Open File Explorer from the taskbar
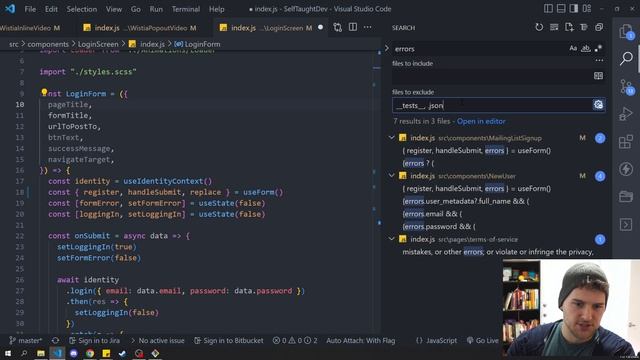Viewport: 640px width, 360px height. click(x=41, y=353)
